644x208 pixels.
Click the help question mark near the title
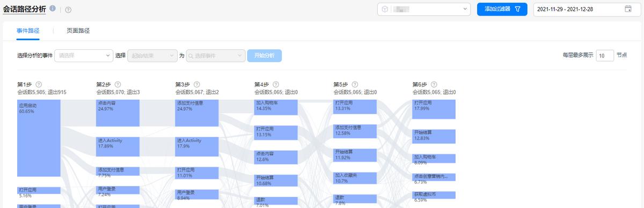[x=68, y=10]
